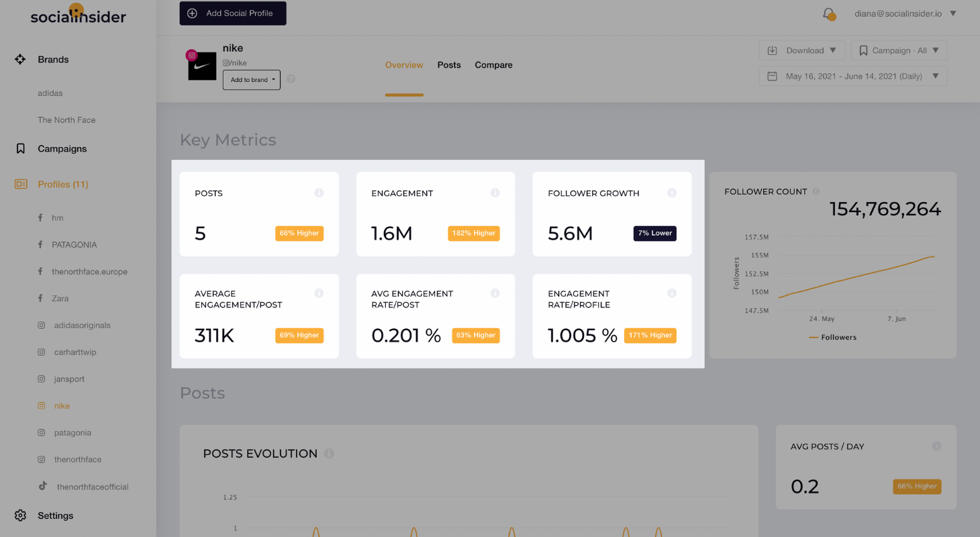The image size is (980, 537).
Task: Click the Settings gear icon
Action: pos(20,516)
